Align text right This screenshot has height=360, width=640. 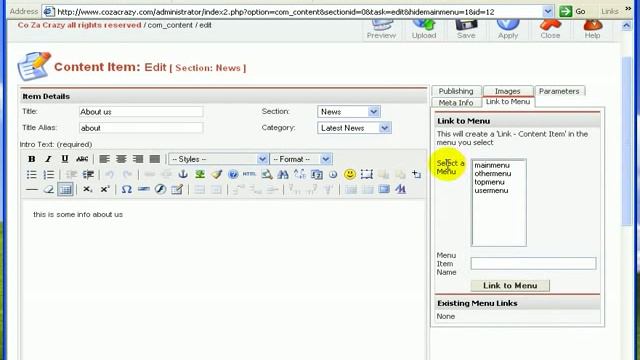138,159
